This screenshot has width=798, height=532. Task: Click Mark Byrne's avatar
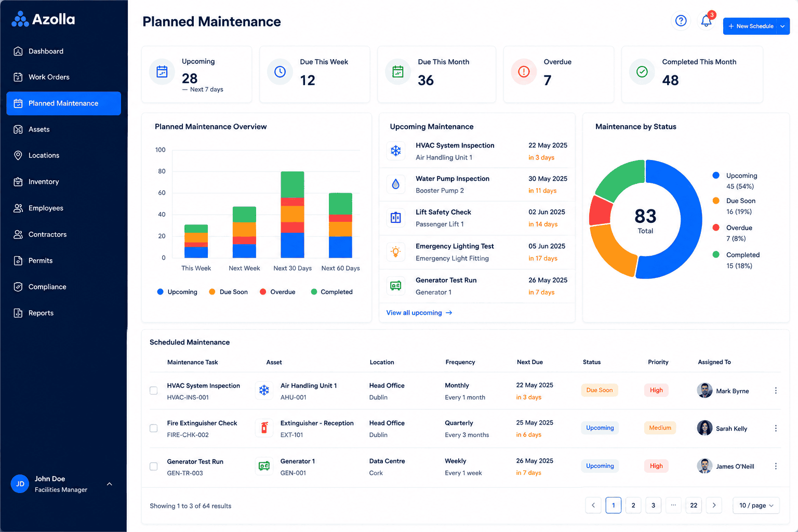pos(704,390)
